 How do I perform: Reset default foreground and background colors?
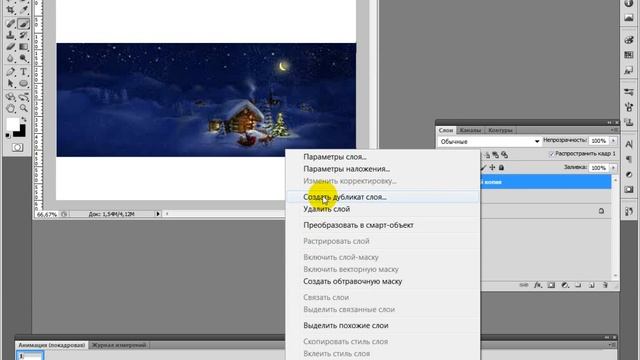click(x=8, y=135)
